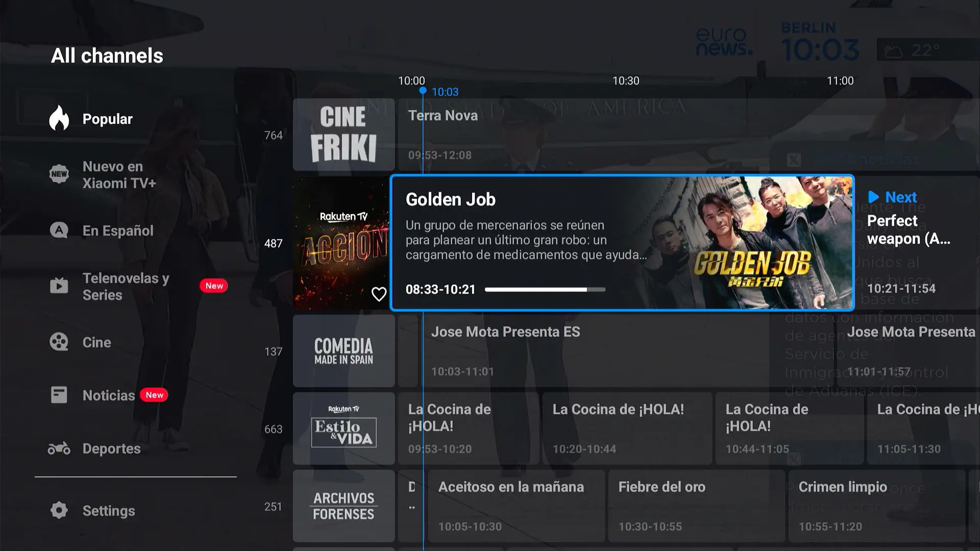Viewport: 980px width, 551px height.
Task: Open Telenovelas y Series category icon
Action: (59, 286)
